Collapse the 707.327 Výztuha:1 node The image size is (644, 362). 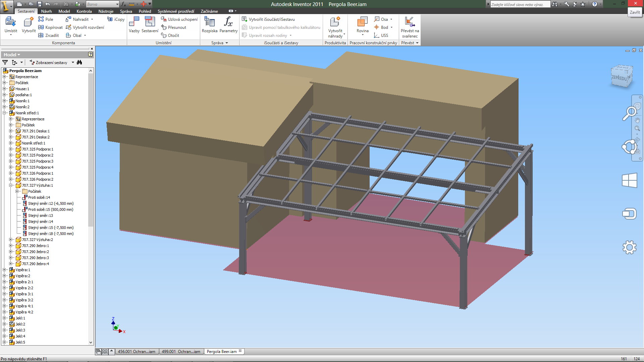click(11, 185)
